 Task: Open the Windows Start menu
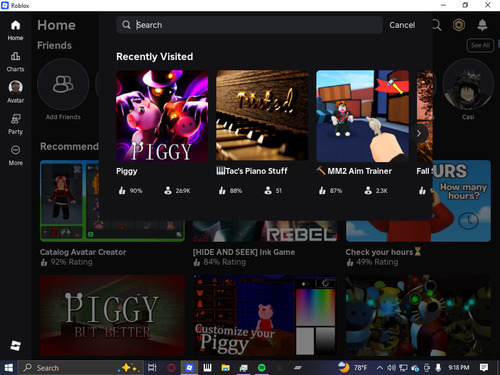click(9, 368)
